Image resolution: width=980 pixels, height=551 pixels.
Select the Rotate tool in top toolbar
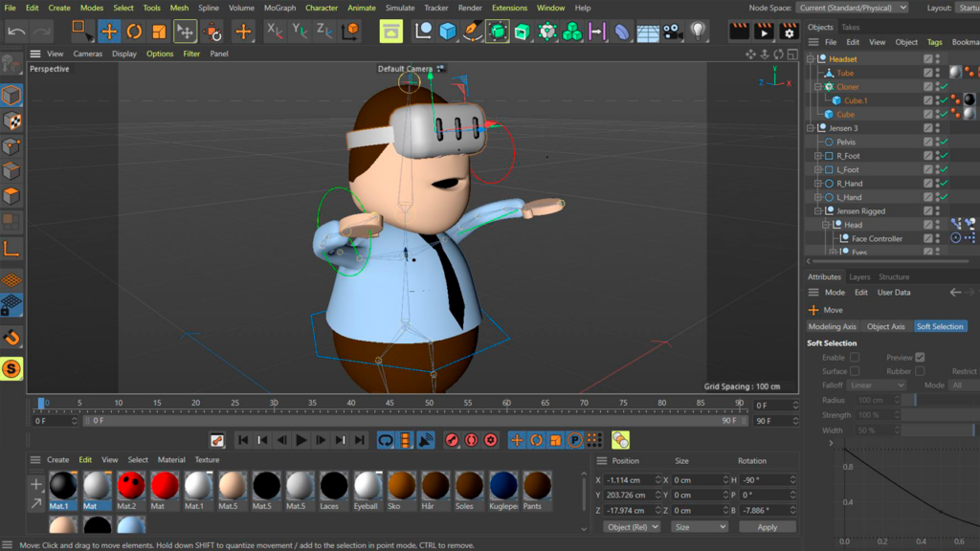point(134,32)
